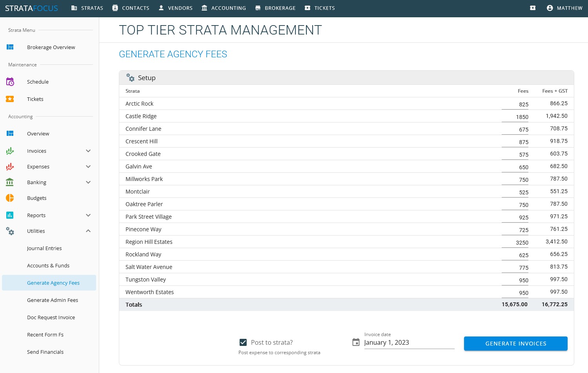The width and height of the screenshot is (588, 373).
Task: Collapse the Utilities submenu chevron
Action: 88,231
